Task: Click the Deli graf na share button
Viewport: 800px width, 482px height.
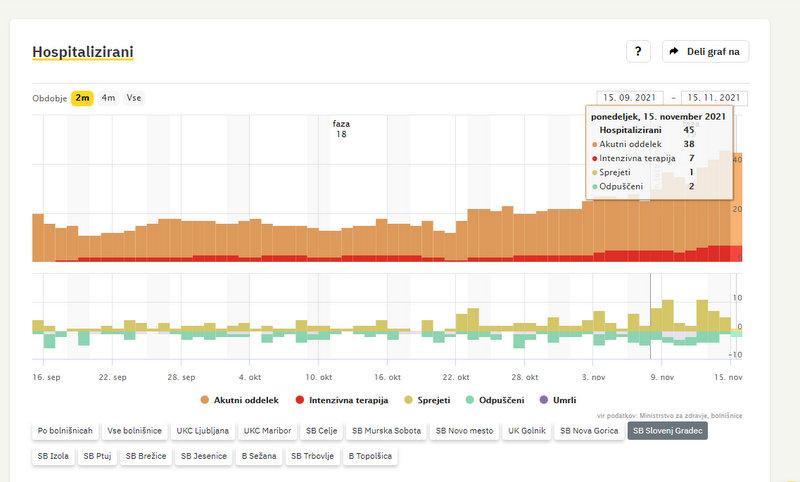Action: tap(705, 52)
